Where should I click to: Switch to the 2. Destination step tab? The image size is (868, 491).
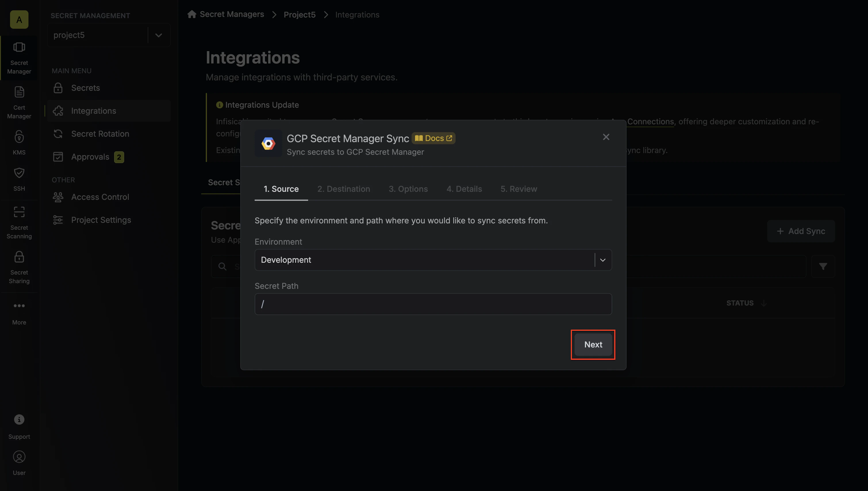point(343,189)
